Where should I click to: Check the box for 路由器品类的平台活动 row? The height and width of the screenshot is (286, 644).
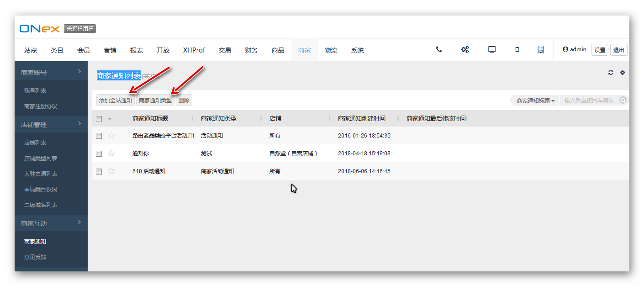point(99,136)
